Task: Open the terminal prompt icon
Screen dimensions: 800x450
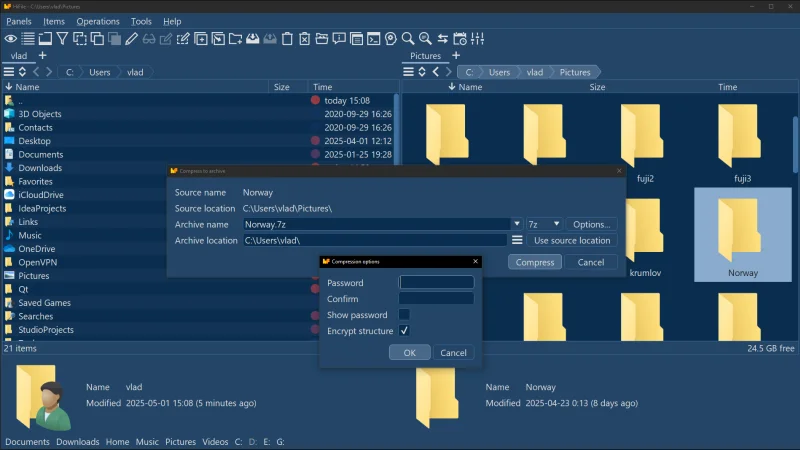Action: (374, 39)
